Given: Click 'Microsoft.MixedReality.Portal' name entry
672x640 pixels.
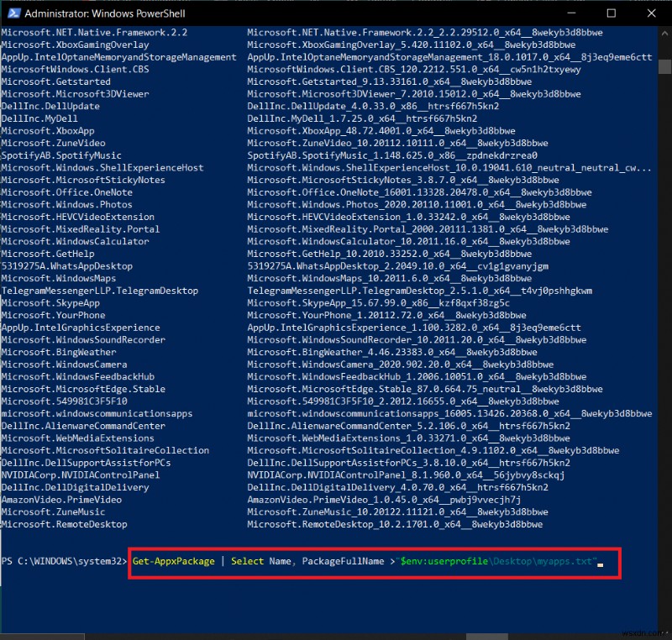Looking at the screenshot, I should tap(81, 229).
